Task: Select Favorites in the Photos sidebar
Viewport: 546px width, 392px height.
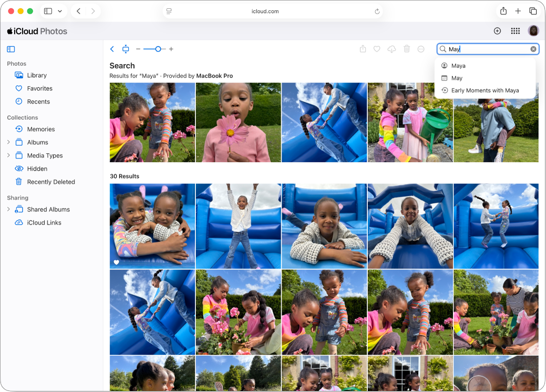Action: coord(39,88)
